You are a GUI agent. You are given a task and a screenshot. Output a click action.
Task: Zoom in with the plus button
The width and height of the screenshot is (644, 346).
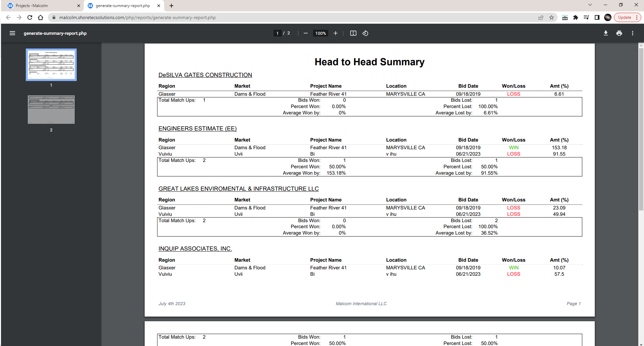tap(335, 33)
